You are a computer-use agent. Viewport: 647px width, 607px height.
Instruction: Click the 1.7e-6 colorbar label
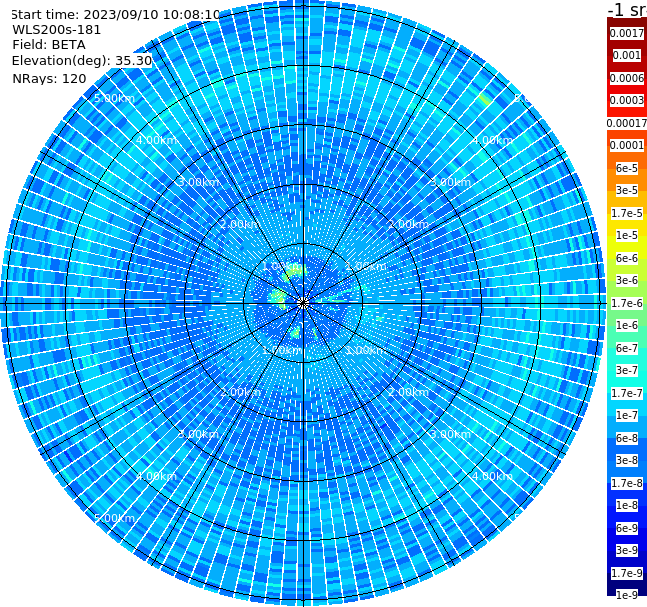627,303
